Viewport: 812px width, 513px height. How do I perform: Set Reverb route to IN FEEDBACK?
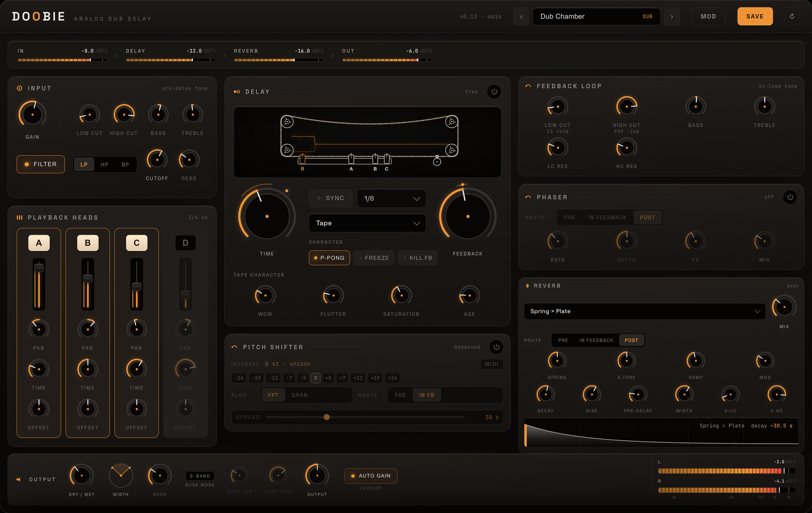pos(596,340)
